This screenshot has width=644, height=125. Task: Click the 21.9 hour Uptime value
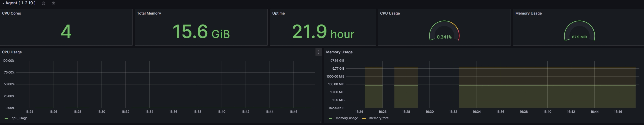323,32
